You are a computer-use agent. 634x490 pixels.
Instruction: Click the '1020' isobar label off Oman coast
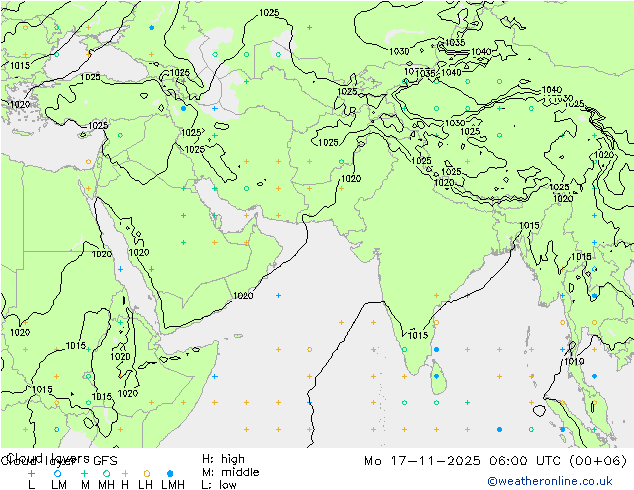pyautogui.click(x=243, y=296)
